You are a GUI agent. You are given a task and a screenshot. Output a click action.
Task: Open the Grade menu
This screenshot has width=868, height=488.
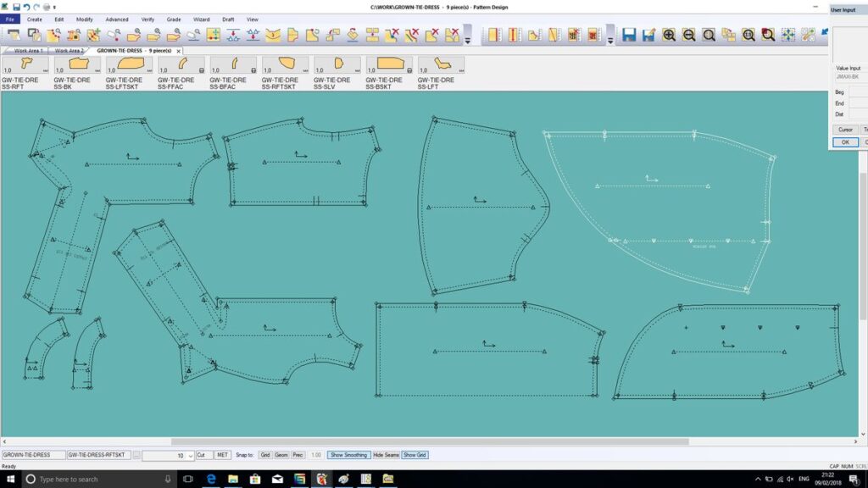(174, 19)
